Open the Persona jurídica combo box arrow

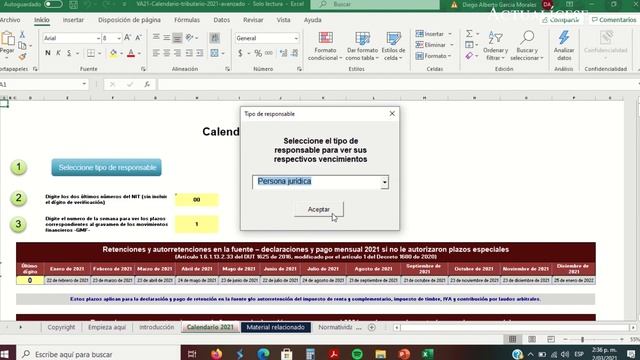click(x=384, y=182)
